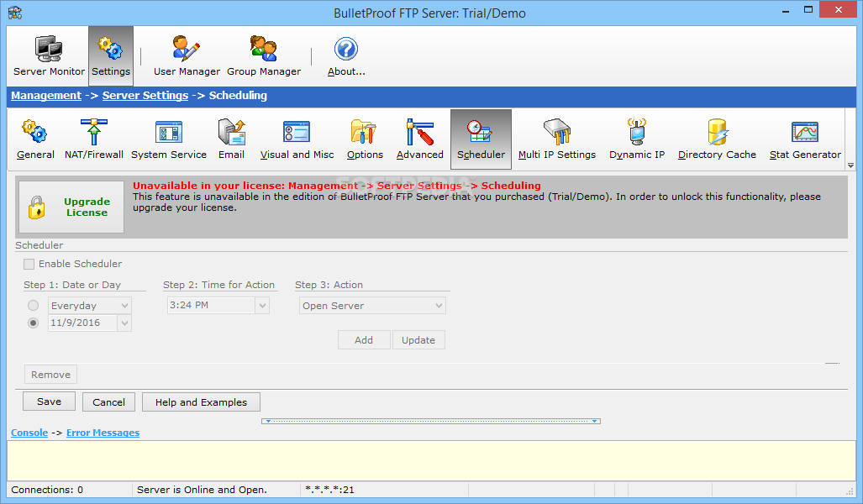Click the Remove button
This screenshot has width=863, height=504.
point(50,375)
